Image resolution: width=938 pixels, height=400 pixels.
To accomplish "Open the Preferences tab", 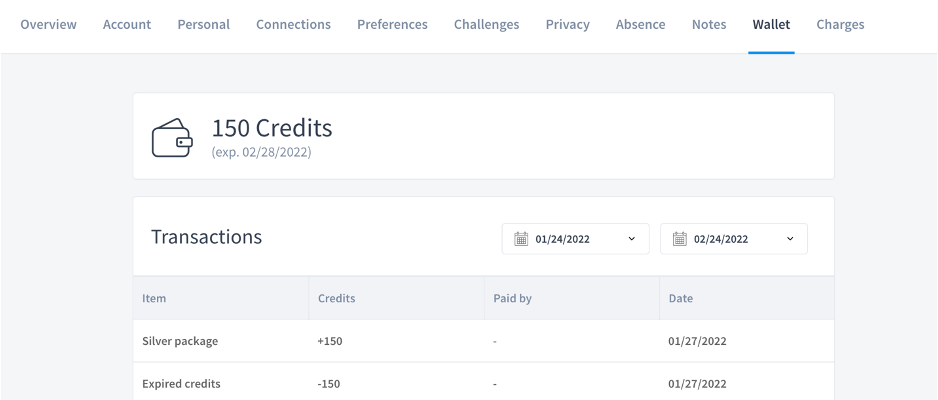I will (x=392, y=25).
